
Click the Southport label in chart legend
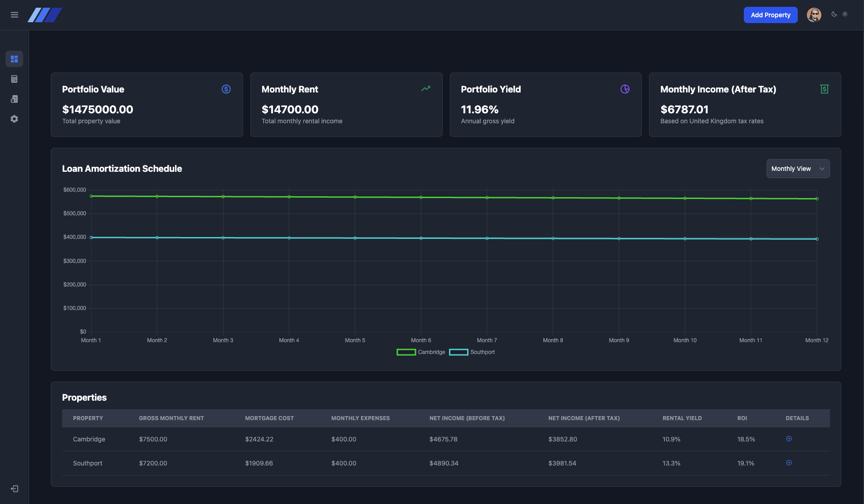coord(483,352)
